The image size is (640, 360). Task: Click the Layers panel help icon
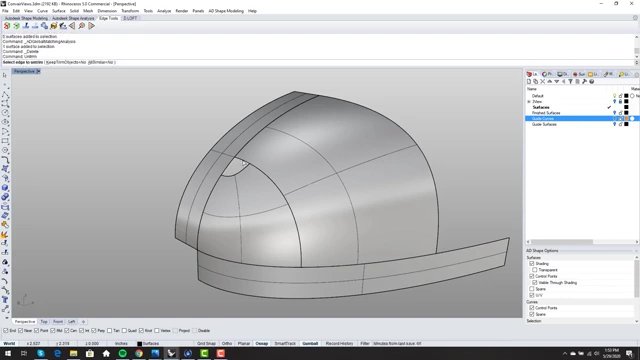[591, 82]
